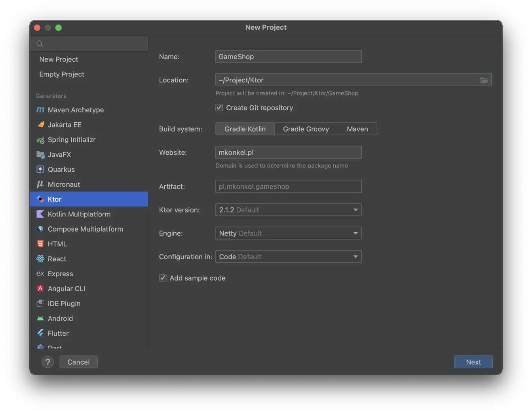Screen dimensions: 532x414
Task: Switch build system to Maven
Action: click(x=357, y=129)
